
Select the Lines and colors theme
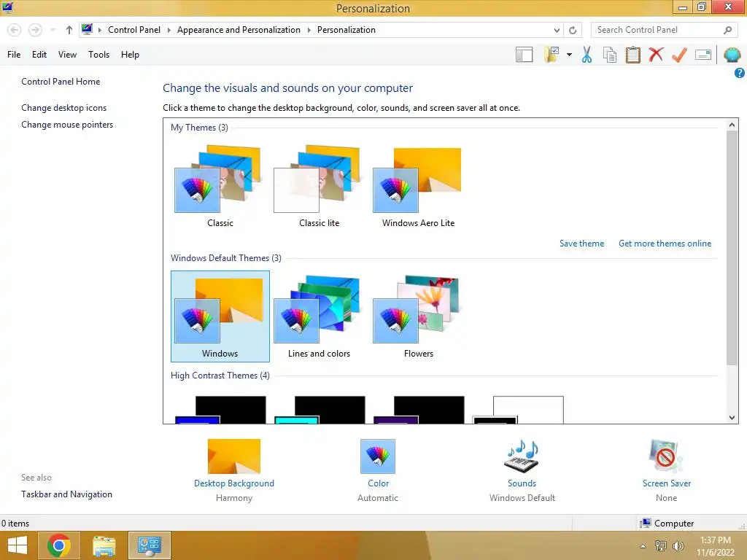click(320, 316)
